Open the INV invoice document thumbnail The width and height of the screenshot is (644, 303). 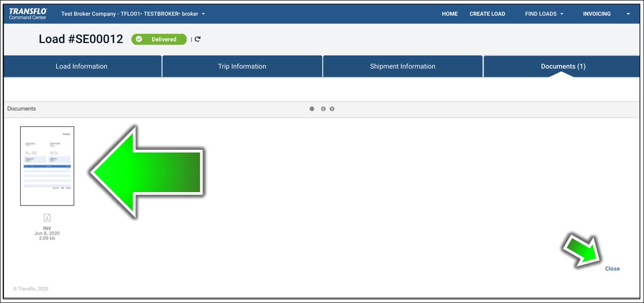pos(47,166)
